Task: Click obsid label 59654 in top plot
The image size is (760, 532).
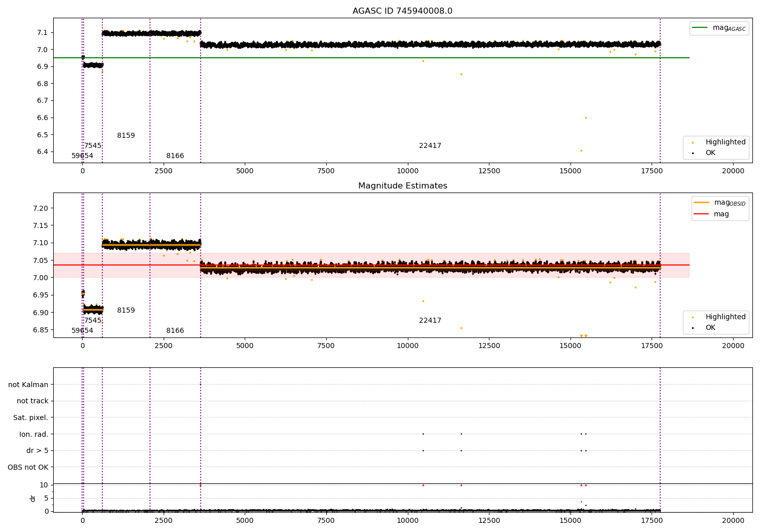Action: point(82,156)
